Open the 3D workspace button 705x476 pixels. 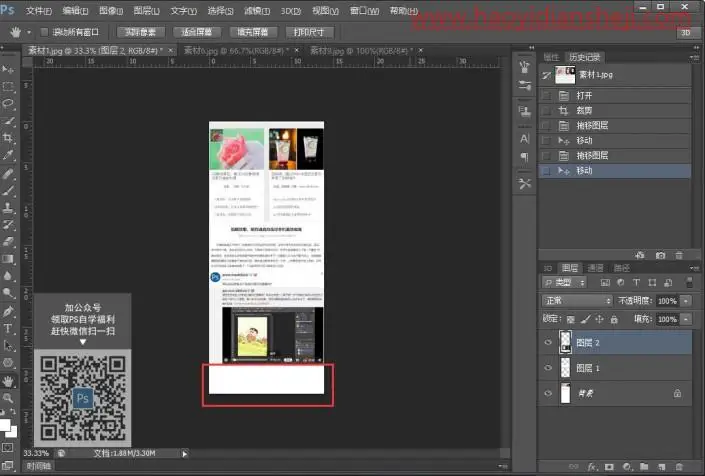click(x=686, y=32)
